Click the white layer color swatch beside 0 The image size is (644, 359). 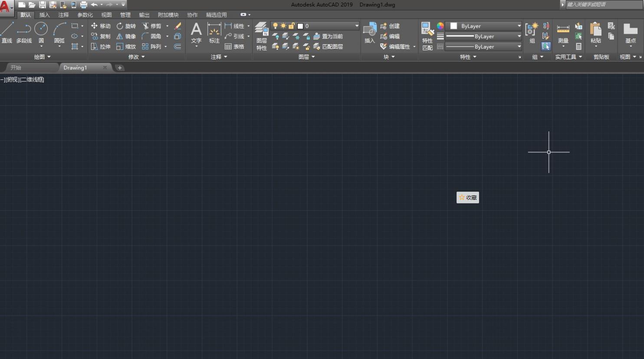click(300, 26)
